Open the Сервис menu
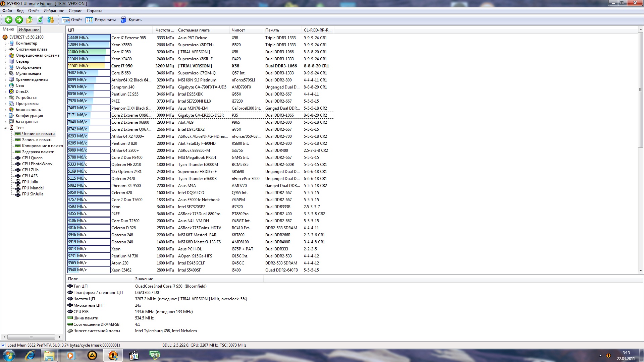The height and width of the screenshot is (362, 644). pos(75,11)
